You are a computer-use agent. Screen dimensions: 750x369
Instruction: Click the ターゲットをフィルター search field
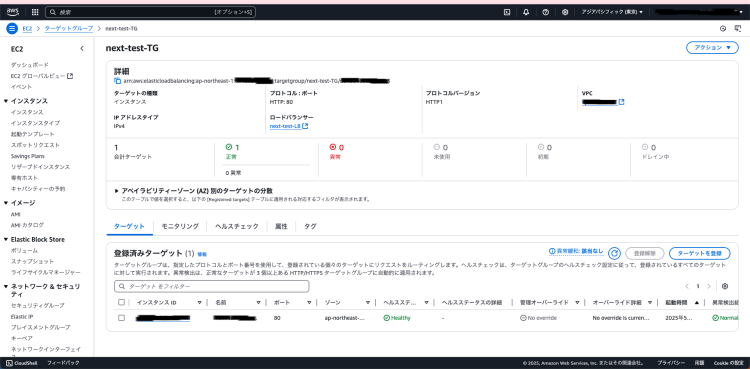211,286
